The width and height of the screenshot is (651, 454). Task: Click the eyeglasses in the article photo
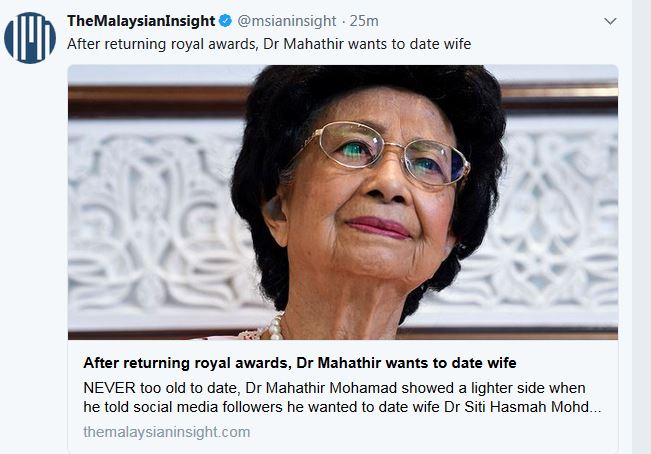(380, 156)
